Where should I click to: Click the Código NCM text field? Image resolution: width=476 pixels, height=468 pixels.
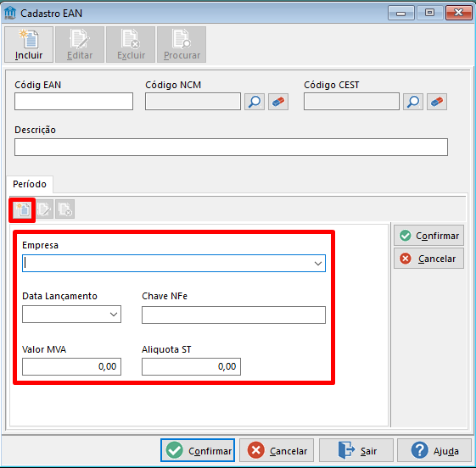coord(193,101)
